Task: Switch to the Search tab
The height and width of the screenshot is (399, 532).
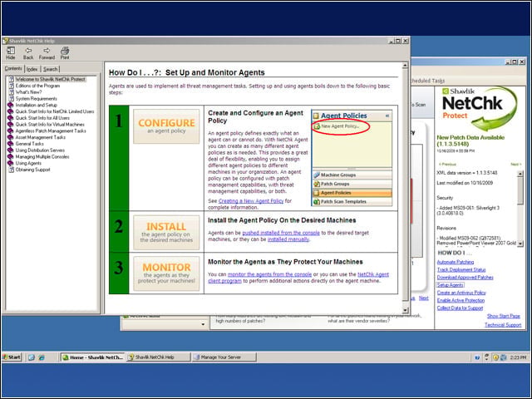Action: 50,69
